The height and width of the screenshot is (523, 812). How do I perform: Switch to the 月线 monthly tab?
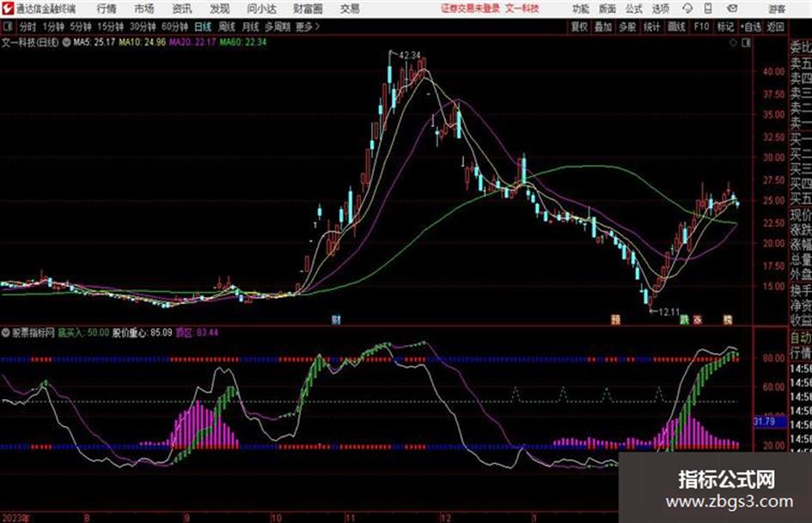pos(251,27)
